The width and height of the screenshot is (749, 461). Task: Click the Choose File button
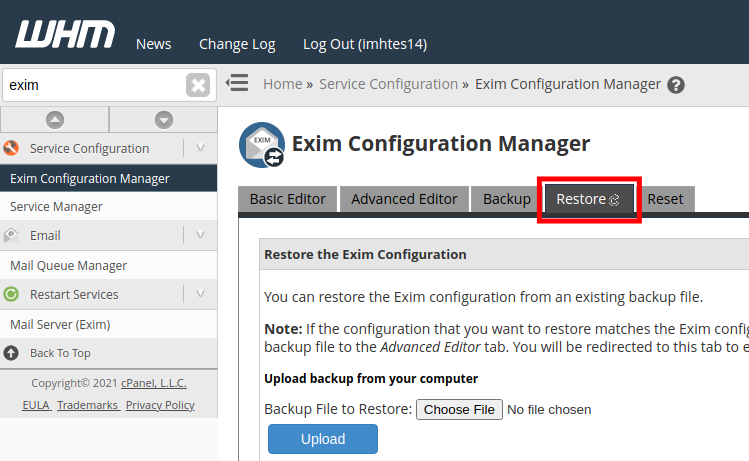458,409
